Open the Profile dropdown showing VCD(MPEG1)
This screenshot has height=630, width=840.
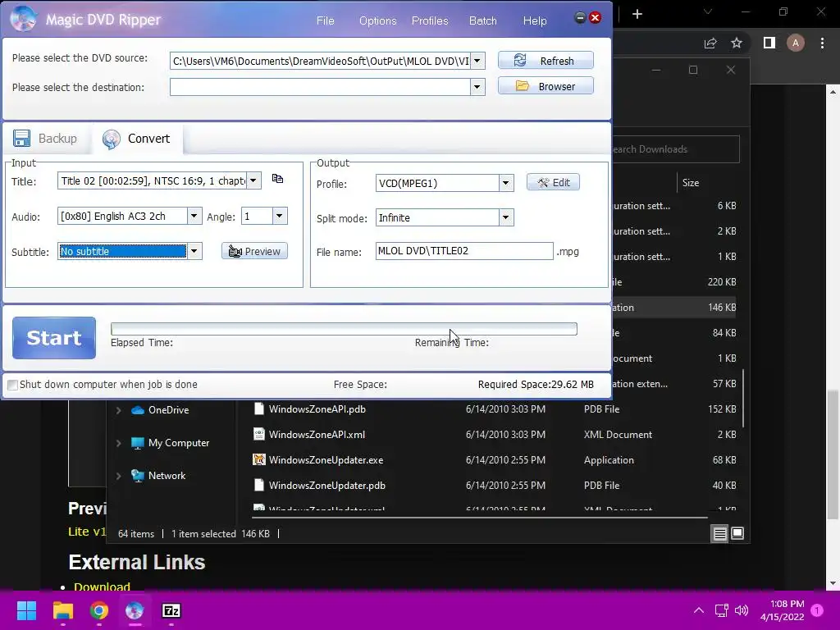(505, 183)
